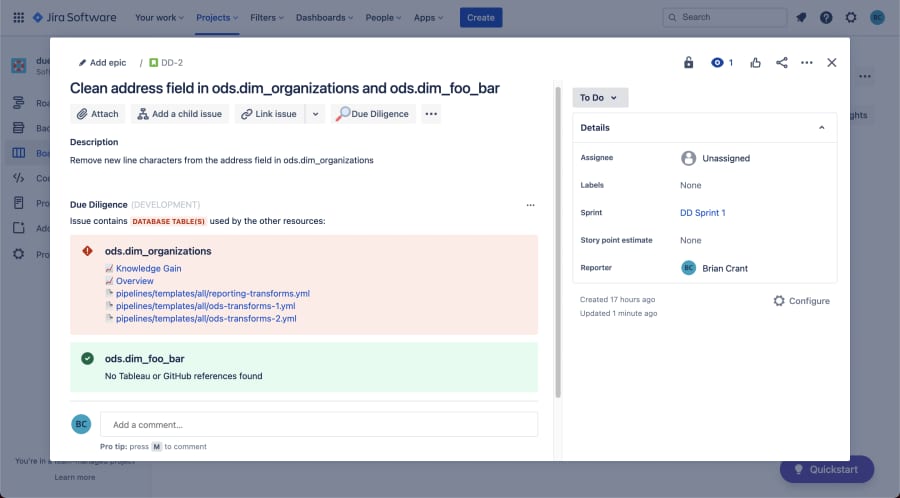Click the Labels None field
The height and width of the screenshot is (498, 900).
pos(690,185)
